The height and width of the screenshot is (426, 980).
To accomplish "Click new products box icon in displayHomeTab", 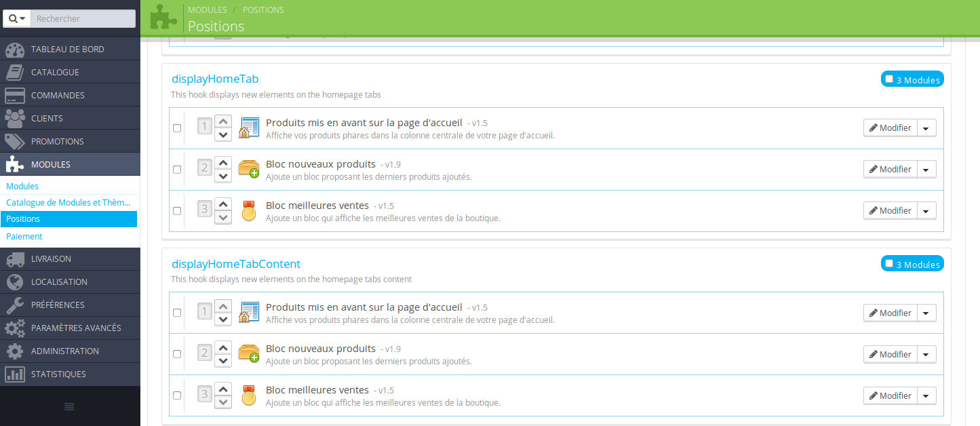I will click(x=249, y=169).
